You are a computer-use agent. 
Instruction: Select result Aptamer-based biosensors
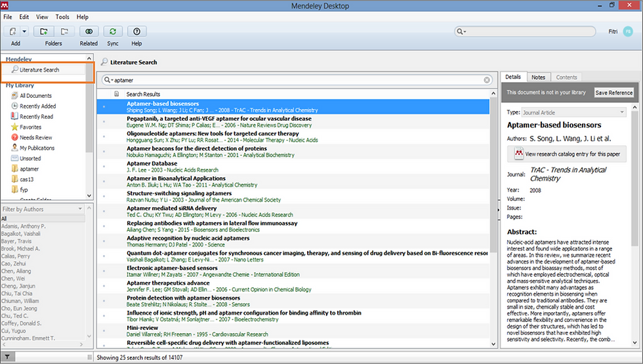[293, 106]
